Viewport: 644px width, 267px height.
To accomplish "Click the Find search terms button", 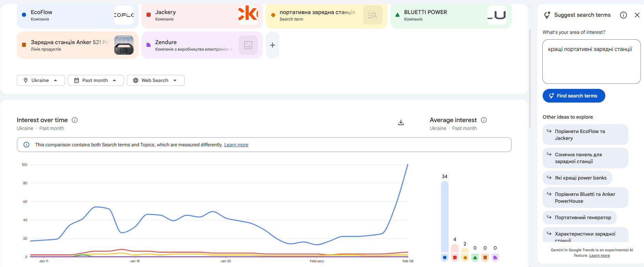I will [574, 96].
